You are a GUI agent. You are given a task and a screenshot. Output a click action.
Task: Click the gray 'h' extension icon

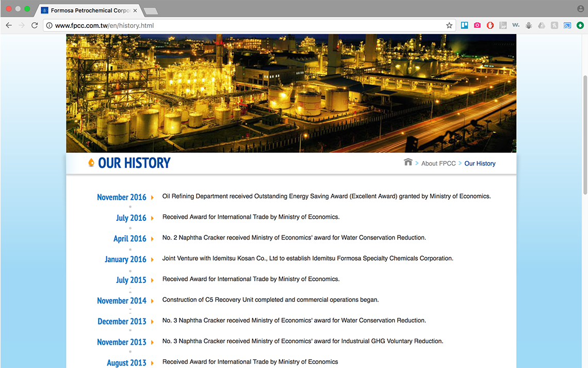[x=554, y=25]
